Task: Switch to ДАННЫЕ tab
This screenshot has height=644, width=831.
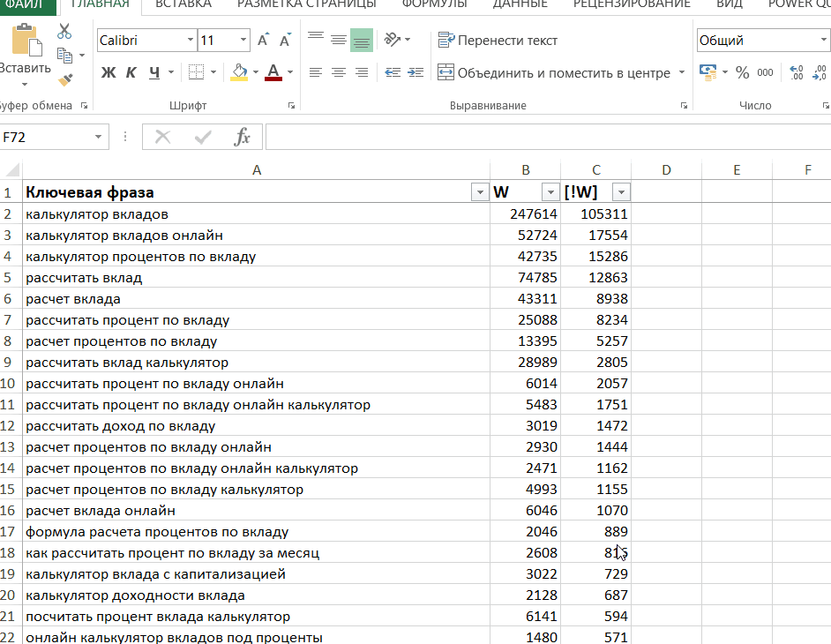Action: tap(520, 4)
